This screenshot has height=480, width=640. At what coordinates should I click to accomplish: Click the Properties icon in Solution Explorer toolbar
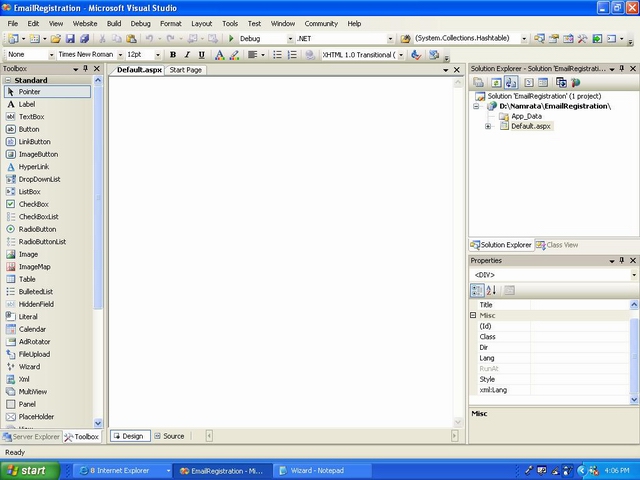[x=478, y=83]
